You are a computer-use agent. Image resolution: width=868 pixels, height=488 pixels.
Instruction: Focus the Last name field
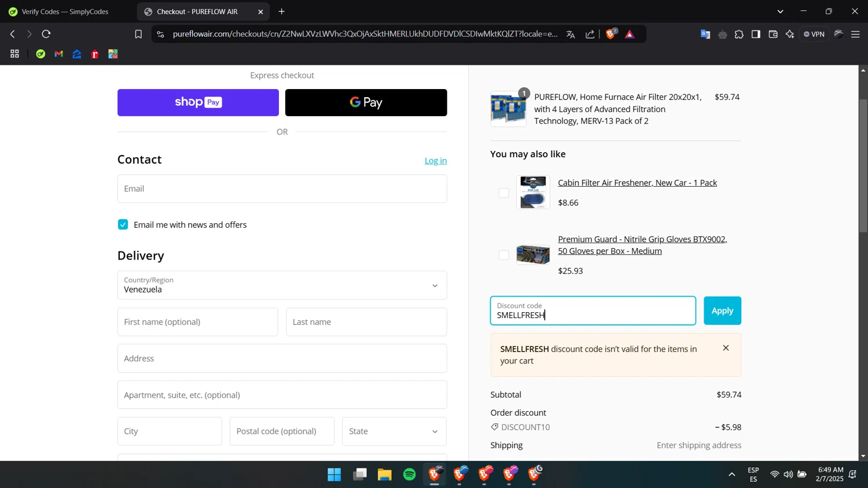[x=366, y=322]
